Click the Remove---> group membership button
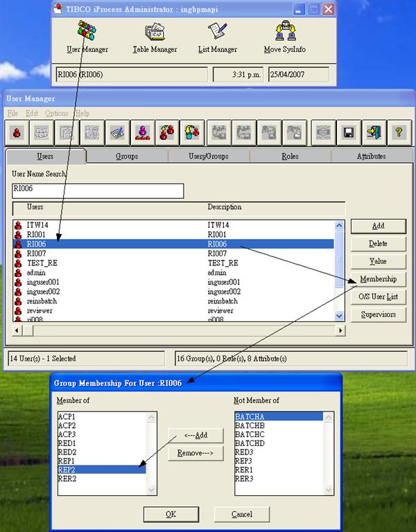This screenshot has width=416, height=532. (196, 453)
